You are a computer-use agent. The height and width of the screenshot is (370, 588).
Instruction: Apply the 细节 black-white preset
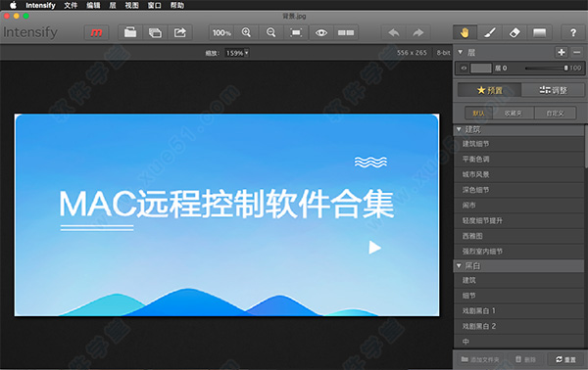pos(519,296)
